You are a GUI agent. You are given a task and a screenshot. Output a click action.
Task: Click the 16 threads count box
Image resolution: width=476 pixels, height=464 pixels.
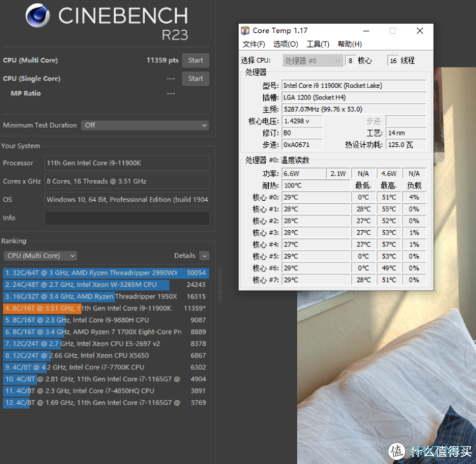[x=393, y=61]
